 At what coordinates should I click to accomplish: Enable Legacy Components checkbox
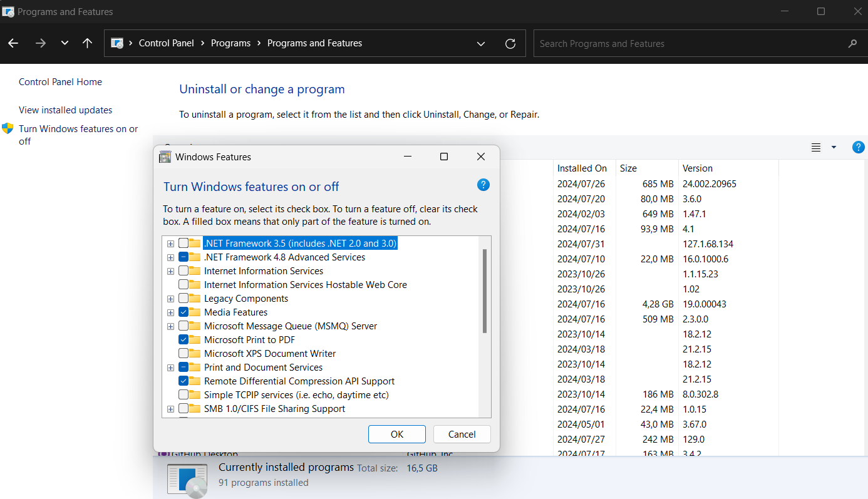183,298
